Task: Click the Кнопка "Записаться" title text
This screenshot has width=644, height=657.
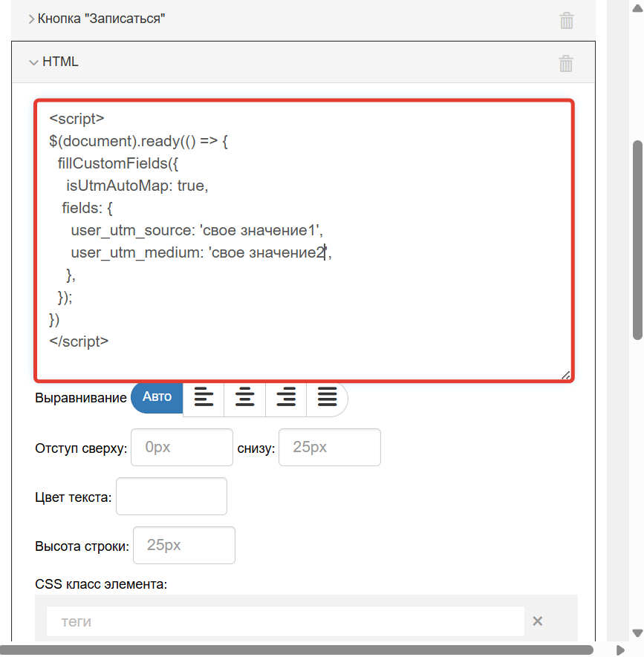Action: coord(101,19)
